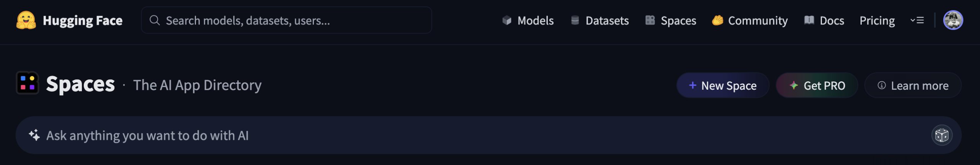This screenshot has height=165, width=980.
Task: Go to the Pricing page
Action: tap(877, 21)
